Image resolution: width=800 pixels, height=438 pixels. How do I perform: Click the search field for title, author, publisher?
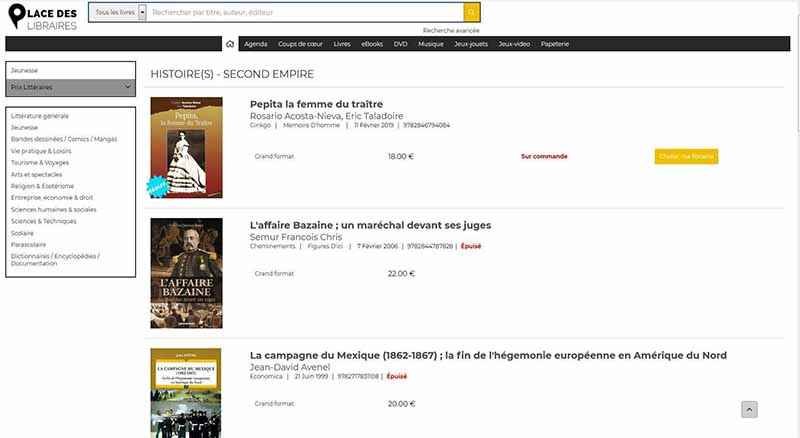(306, 12)
